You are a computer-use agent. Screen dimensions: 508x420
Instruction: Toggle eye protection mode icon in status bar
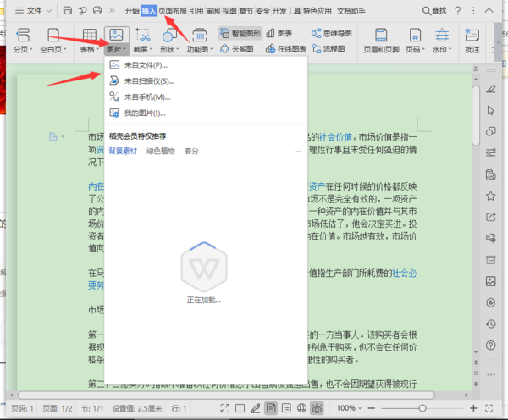(317, 408)
